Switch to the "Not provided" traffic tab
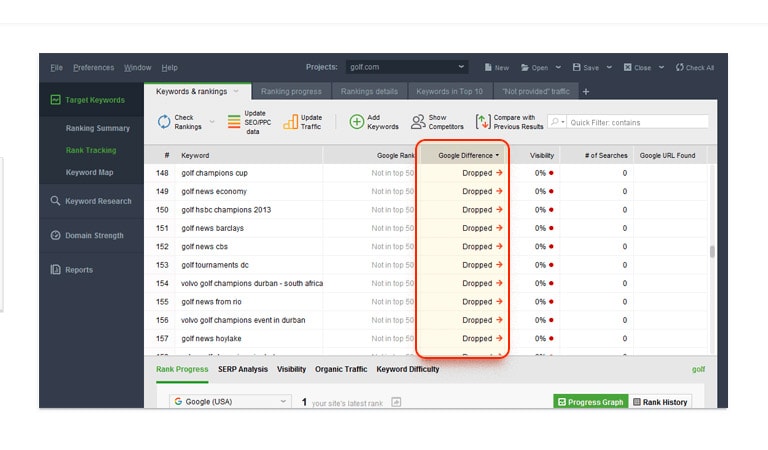This screenshot has width=768, height=450. (536, 92)
